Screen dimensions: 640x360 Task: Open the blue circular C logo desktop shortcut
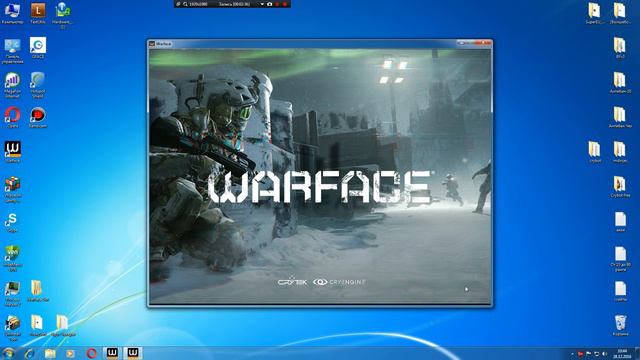click(x=38, y=48)
